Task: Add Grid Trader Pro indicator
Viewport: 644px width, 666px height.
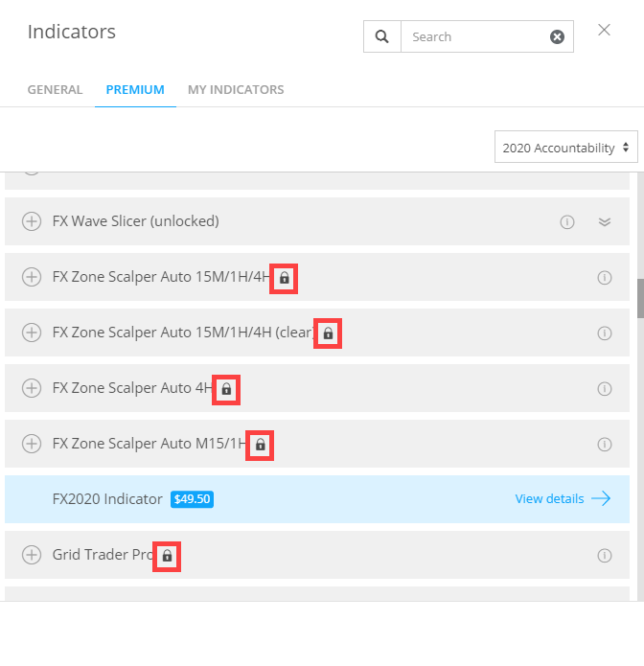Action: pyautogui.click(x=32, y=555)
